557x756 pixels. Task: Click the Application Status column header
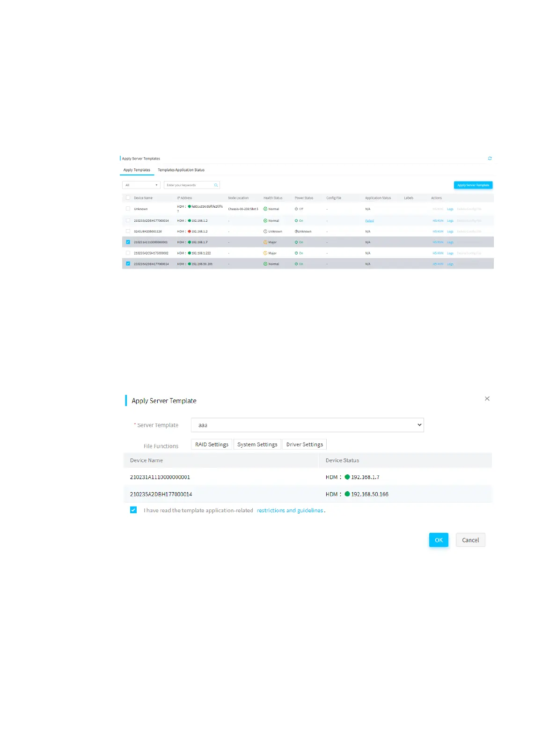click(x=378, y=198)
